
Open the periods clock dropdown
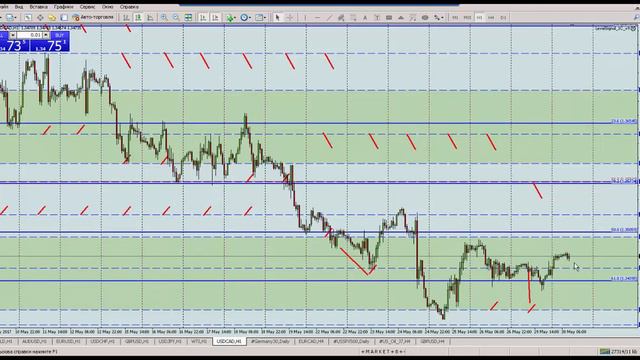point(245,18)
